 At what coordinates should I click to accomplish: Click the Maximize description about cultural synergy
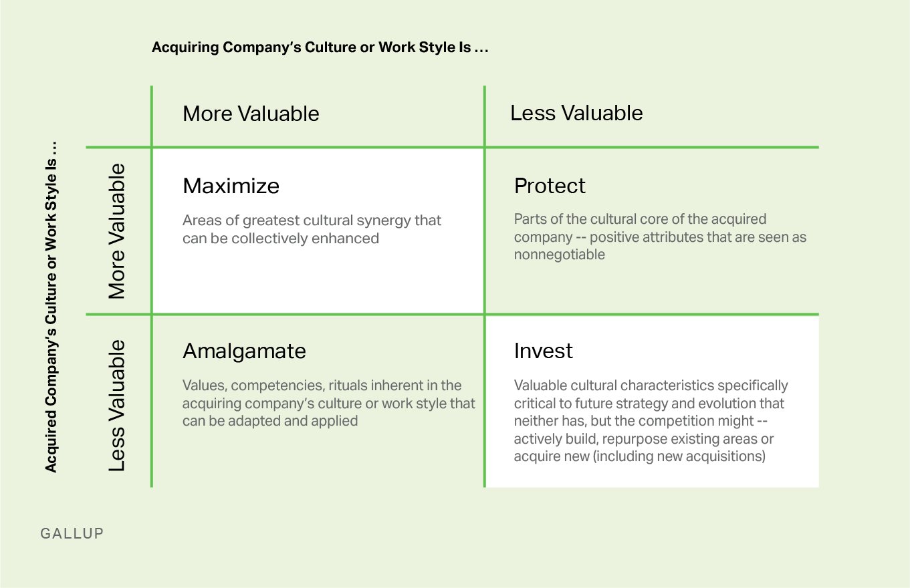tap(312, 229)
